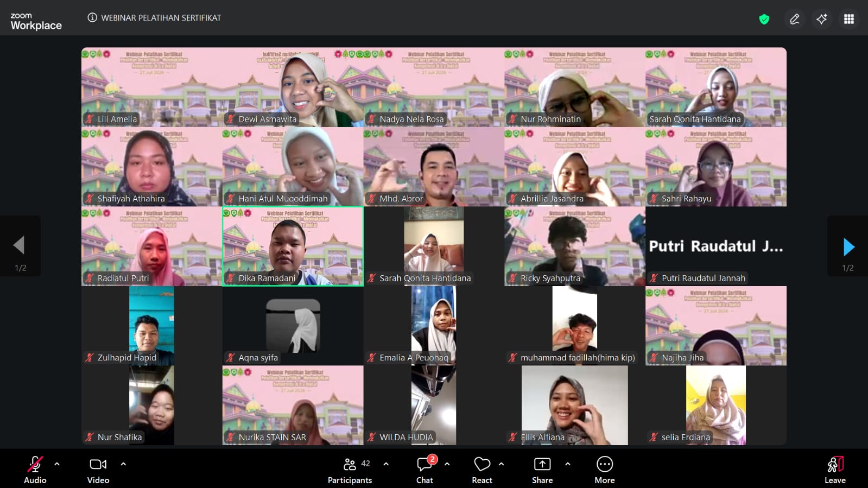Expand the Share options arrow
868x488 pixels.
567,464
